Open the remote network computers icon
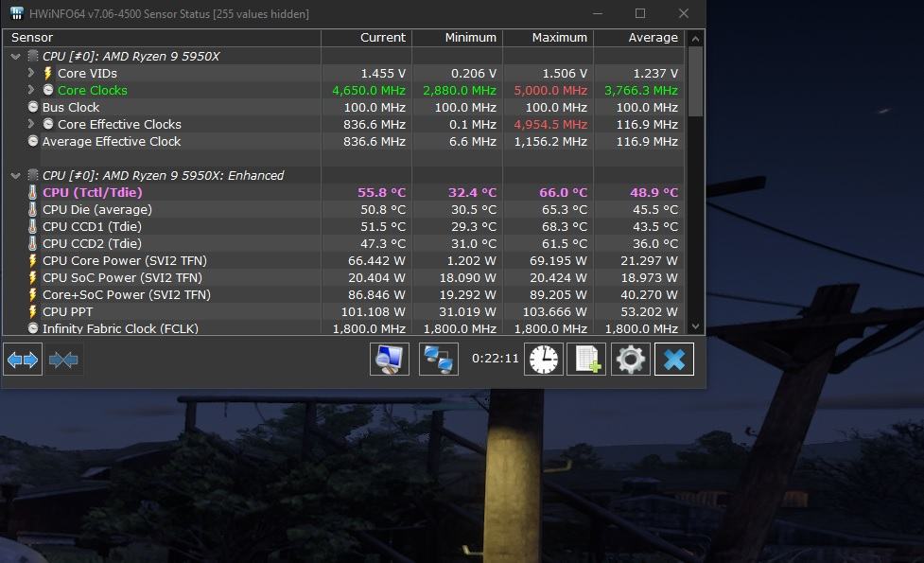Viewport: 924px width, 563px height. coord(439,359)
